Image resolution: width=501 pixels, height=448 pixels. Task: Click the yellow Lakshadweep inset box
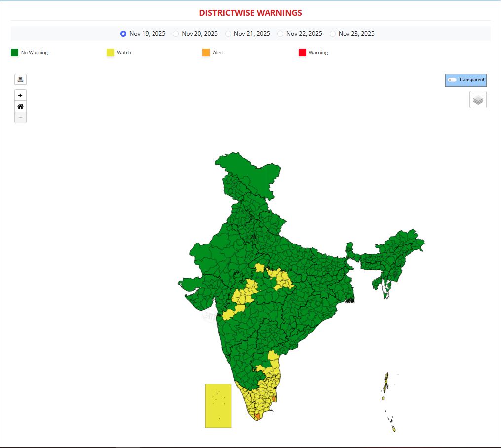pos(218,406)
